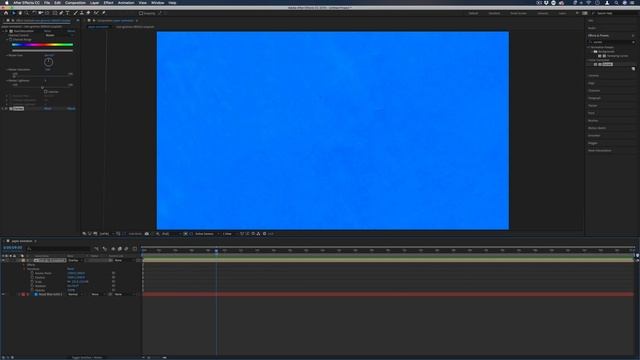Screen dimensions: 640x360
Task: Toggle the Scale stopwatch
Action: (32, 282)
